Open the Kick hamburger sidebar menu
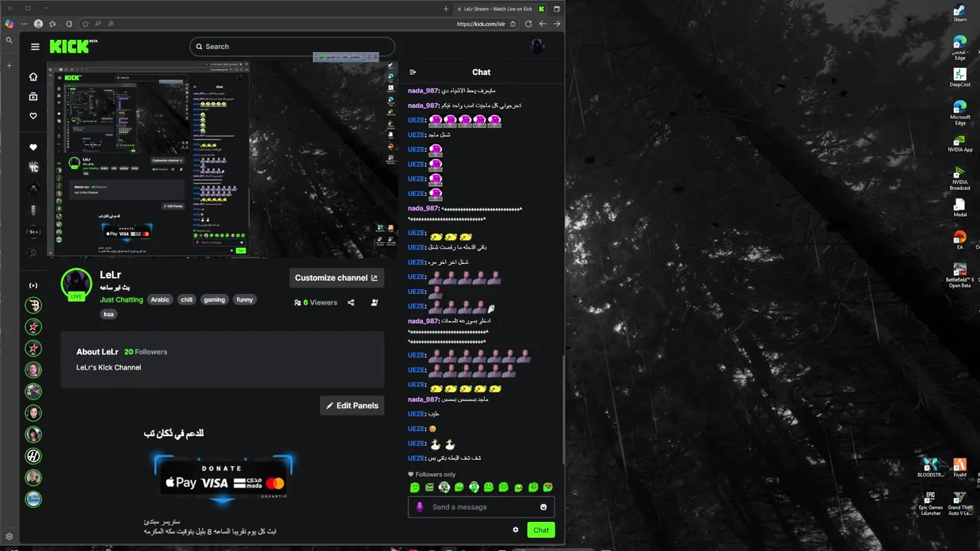This screenshot has width=980, height=551. (34, 47)
